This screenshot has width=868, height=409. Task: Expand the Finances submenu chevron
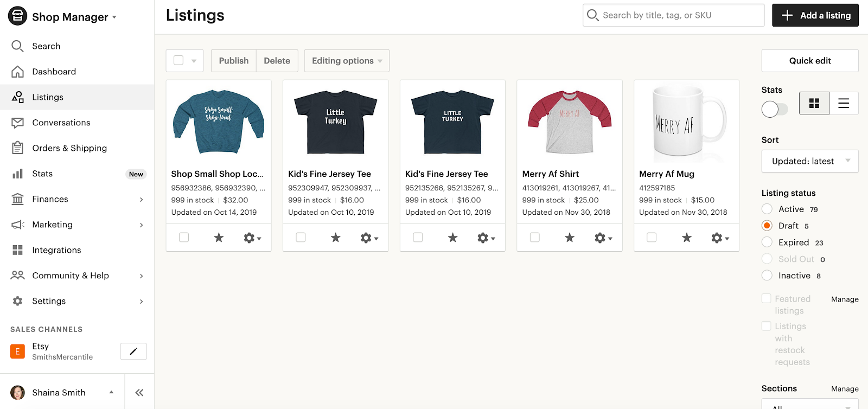(142, 200)
